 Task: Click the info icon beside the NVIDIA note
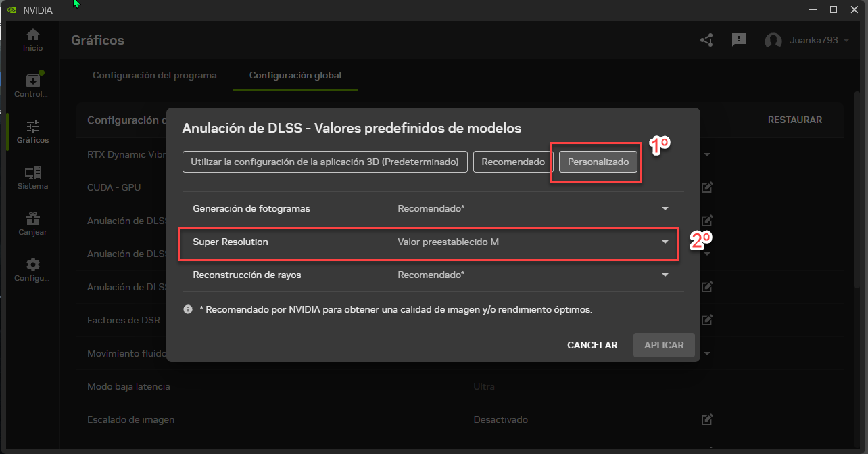pyautogui.click(x=188, y=309)
